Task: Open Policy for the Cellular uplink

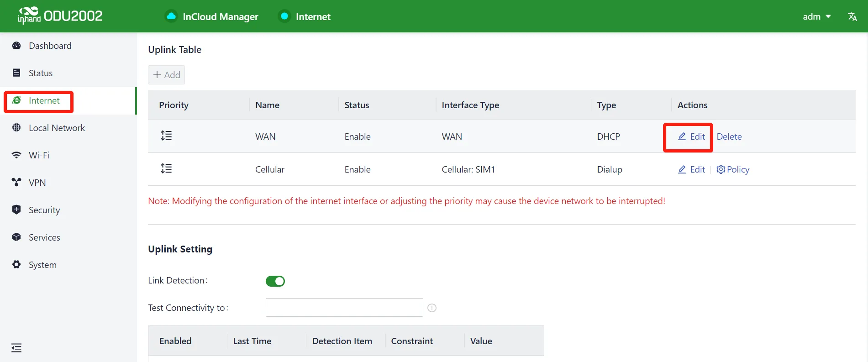Action: pos(733,169)
